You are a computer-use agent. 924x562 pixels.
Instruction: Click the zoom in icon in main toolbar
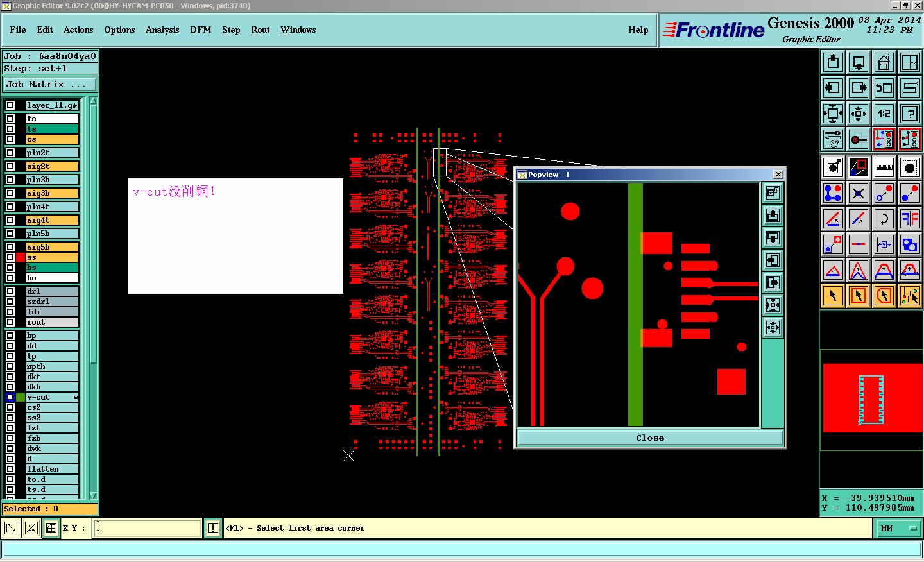(x=833, y=114)
